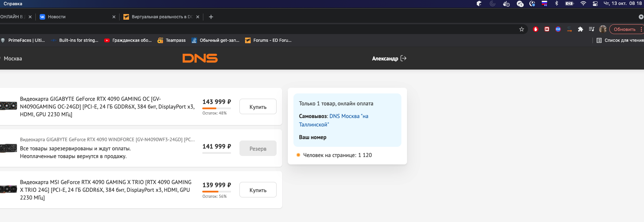Screen dimensions: 644x222
Task: Click the DNS logo
Action: [200, 58]
